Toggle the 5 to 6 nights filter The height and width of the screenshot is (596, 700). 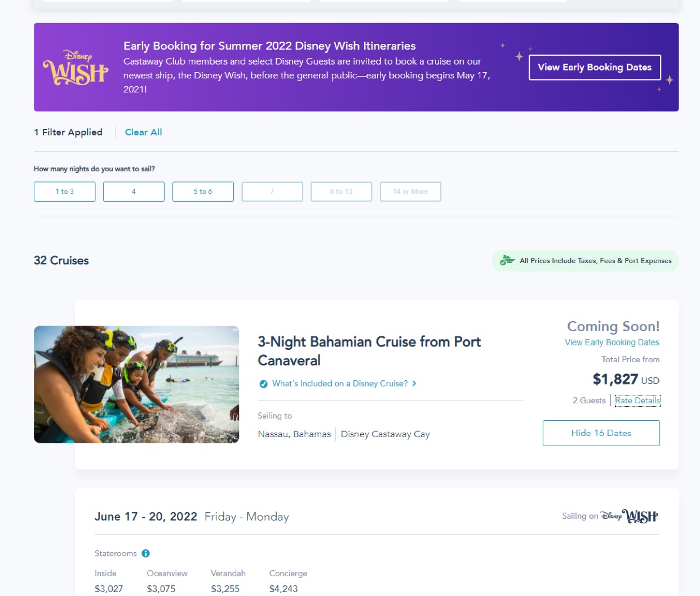[203, 192]
